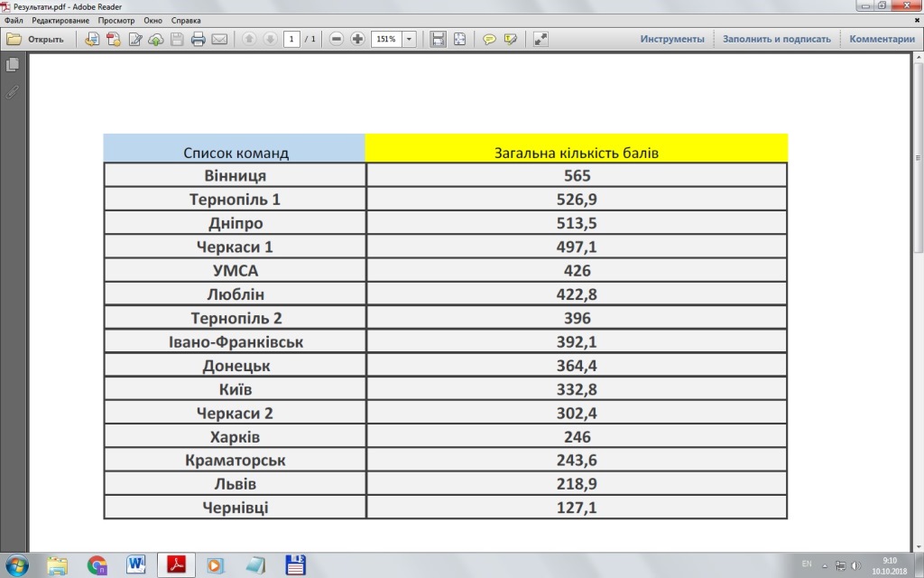The width and height of the screenshot is (924, 578).
Task: Open the Инструменты pane
Action: [x=671, y=39]
